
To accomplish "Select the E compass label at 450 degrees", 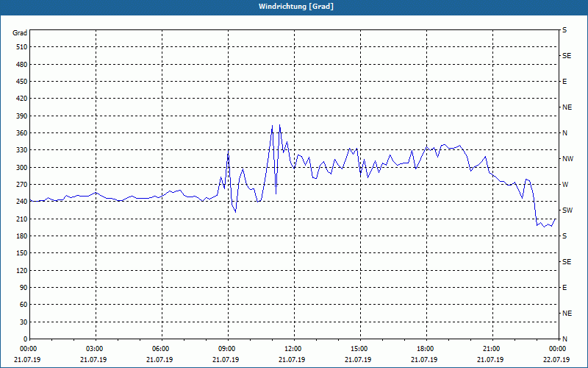I will point(564,82).
